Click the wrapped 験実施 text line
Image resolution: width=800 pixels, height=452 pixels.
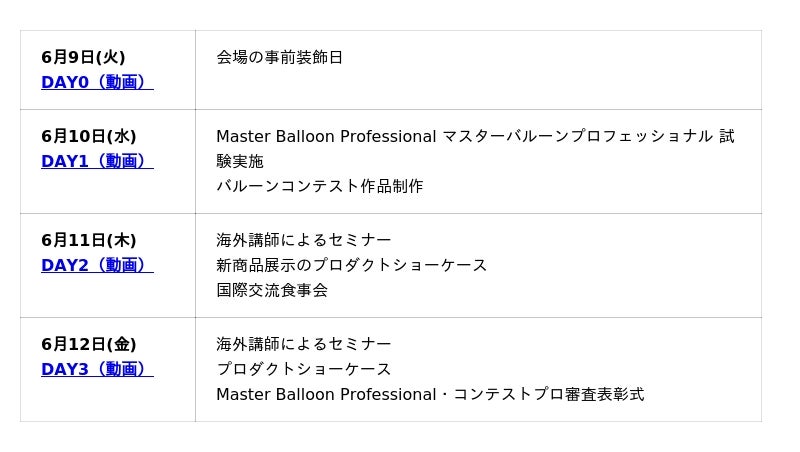(240, 161)
